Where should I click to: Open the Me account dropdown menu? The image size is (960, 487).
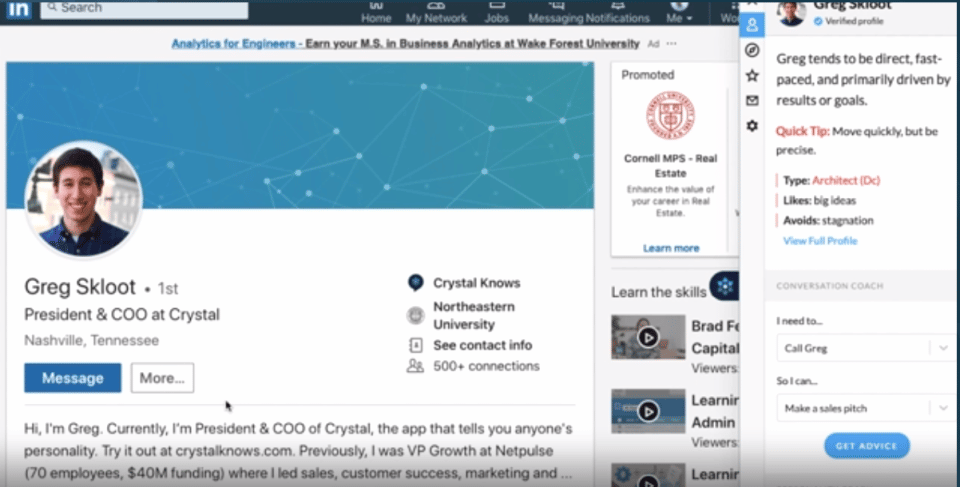click(679, 12)
